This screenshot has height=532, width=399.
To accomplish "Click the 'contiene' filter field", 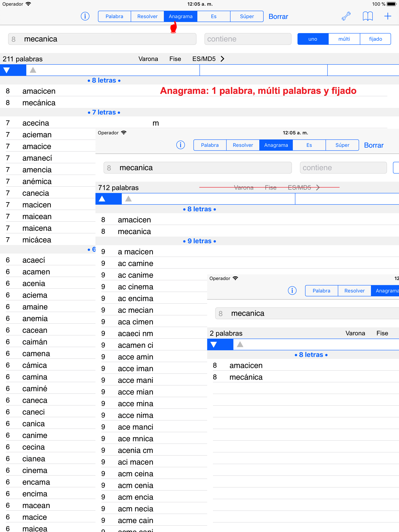I will (x=248, y=39).
